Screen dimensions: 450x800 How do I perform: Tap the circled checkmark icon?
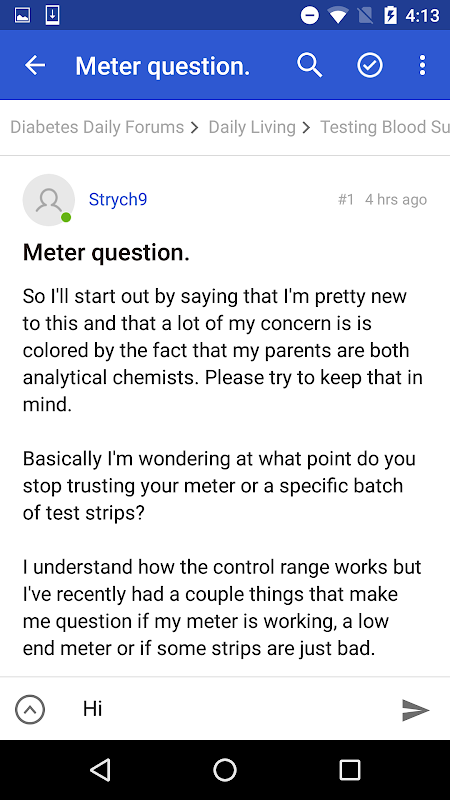pyautogui.click(x=370, y=65)
